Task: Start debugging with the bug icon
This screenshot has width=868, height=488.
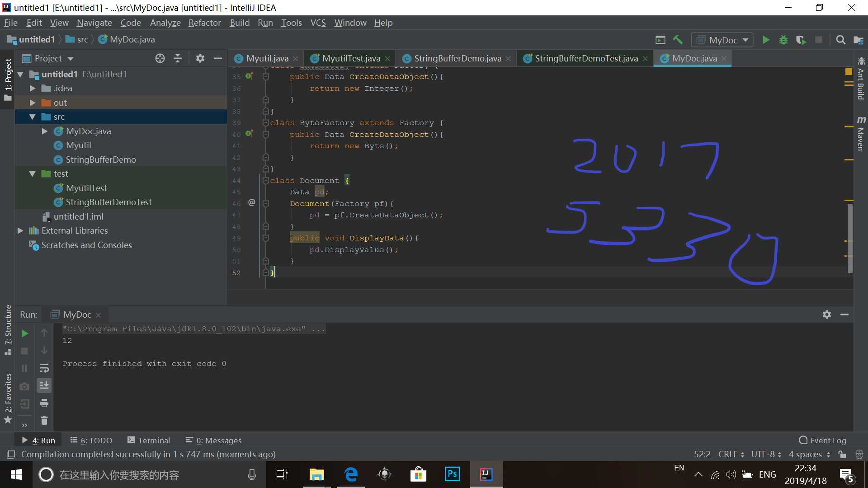Action: pyautogui.click(x=783, y=40)
